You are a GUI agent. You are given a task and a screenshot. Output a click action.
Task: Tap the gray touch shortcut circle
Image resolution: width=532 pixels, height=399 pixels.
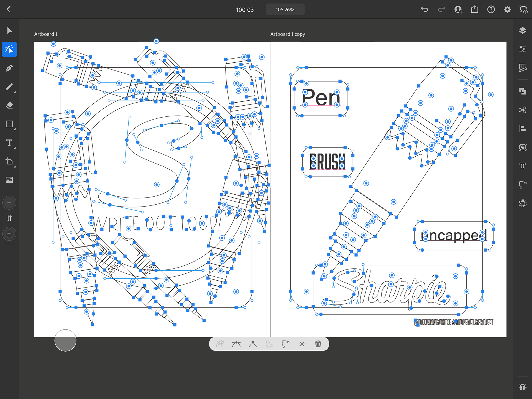pyautogui.click(x=65, y=340)
